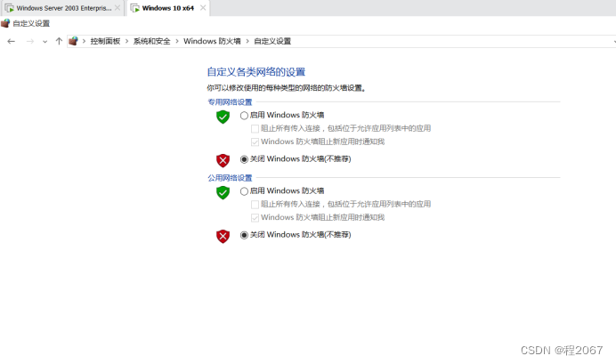Click green shield icon in public network section
This screenshot has width=616, height=364.
223,192
